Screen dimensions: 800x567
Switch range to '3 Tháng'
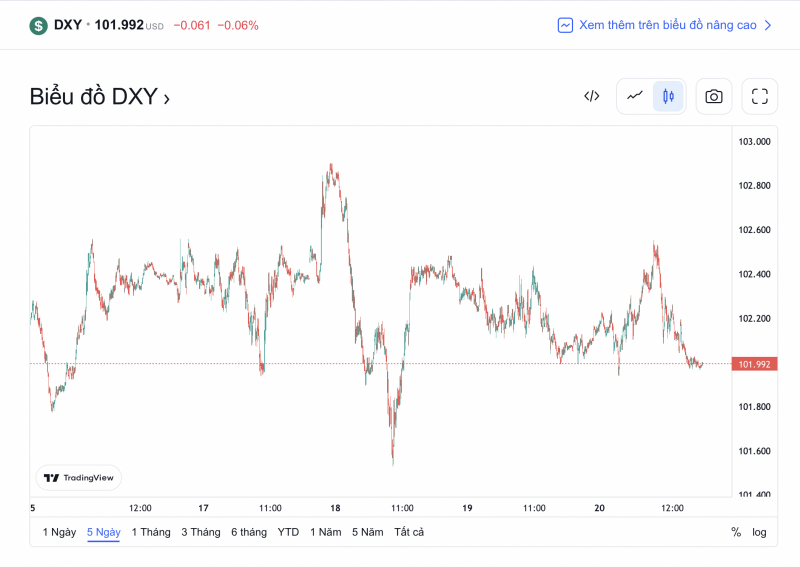click(201, 532)
